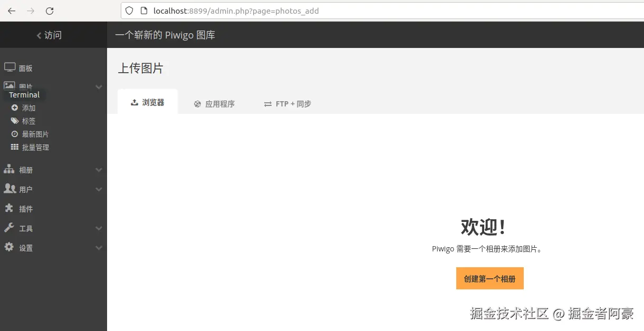
Task: Reload the page with the refresh icon
Action: click(50, 11)
